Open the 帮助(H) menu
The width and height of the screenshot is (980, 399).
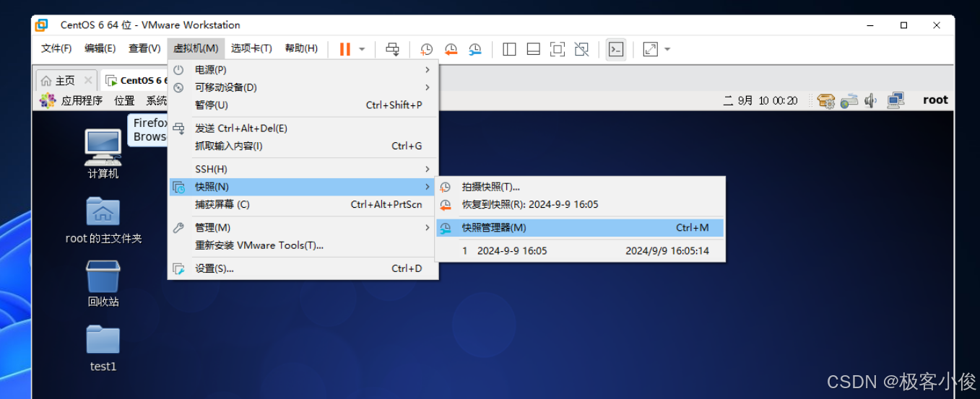tap(301, 48)
